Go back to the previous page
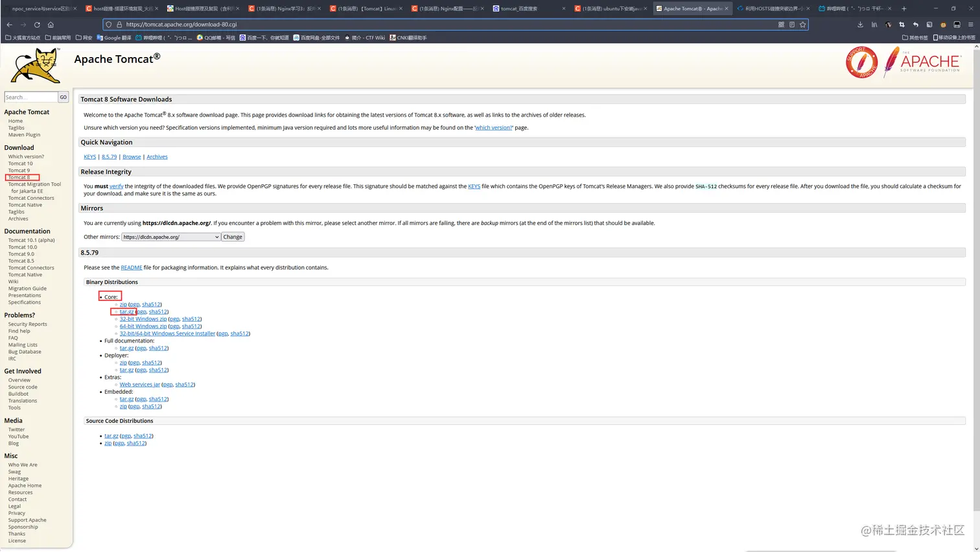The image size is (980, 552). pos(9,25)
